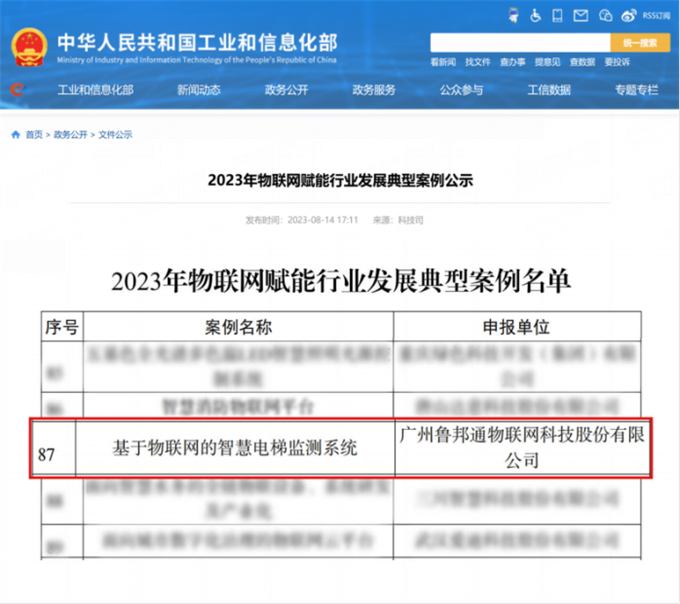Click the 查办事 quick link
The image size is (680, 604).
(512, 62)
